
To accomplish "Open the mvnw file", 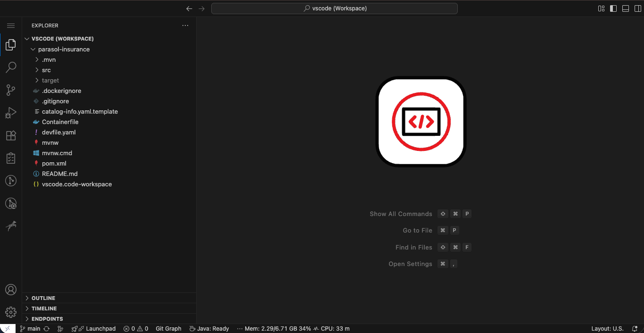I will point(109,142).
